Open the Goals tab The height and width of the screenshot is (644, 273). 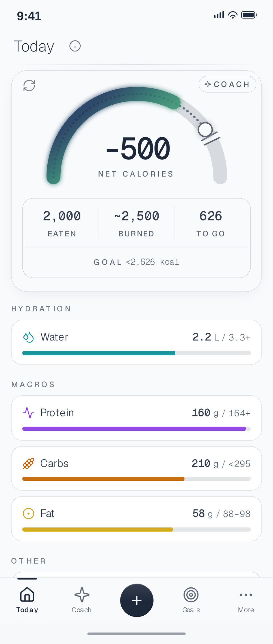pos(191,600)
